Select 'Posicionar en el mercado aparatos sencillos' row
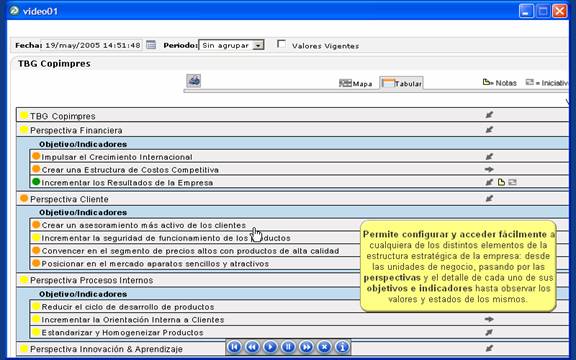The height and width of the screenshot is (360, 576). [155, 264]
